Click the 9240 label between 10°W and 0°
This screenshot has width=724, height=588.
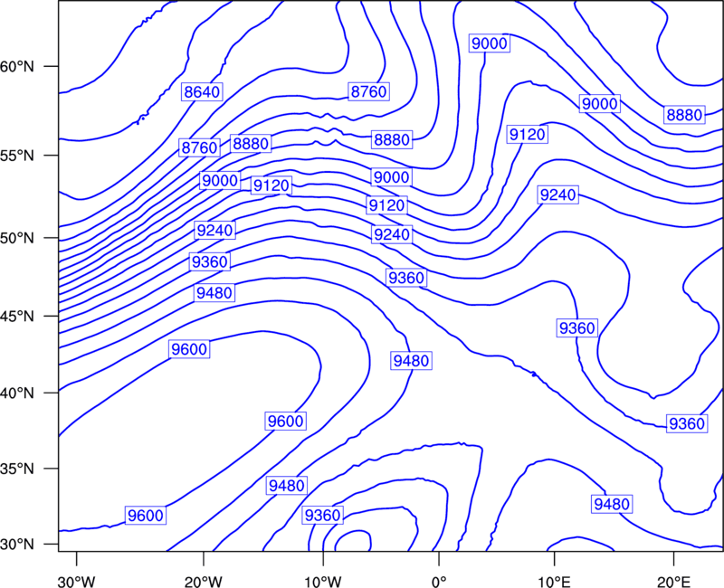pyautogui.click(x=392, y=234)
